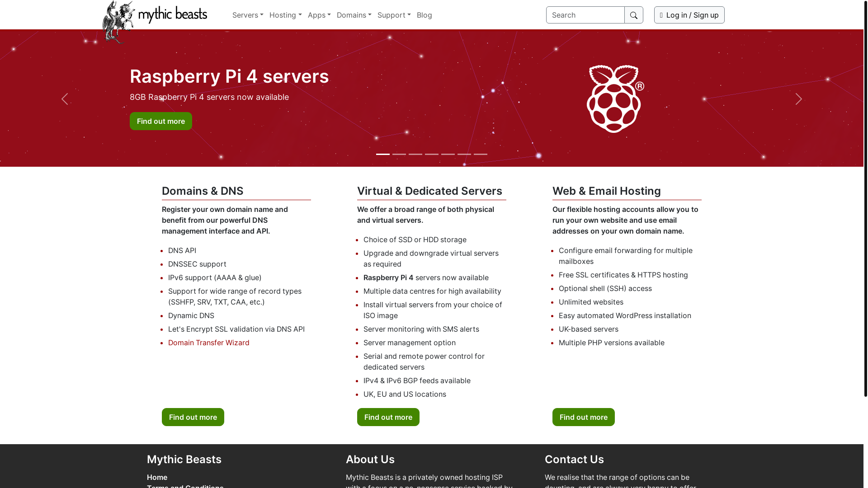Click Find out more under Domains & DNS

click(193, 417)
